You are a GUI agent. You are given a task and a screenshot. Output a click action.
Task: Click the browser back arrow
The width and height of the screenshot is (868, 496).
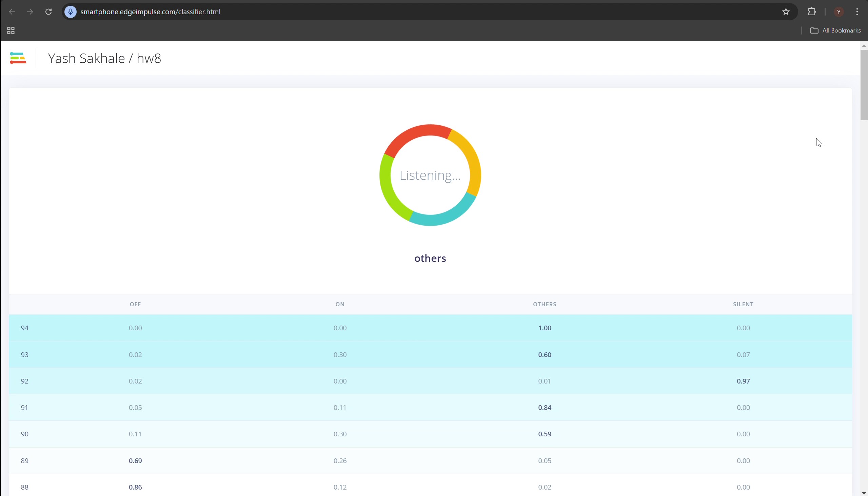click(12, 12)
